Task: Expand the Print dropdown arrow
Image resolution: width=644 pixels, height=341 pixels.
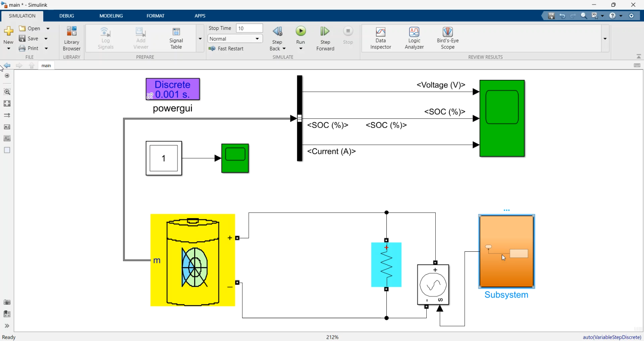Action: pos(46,48)
